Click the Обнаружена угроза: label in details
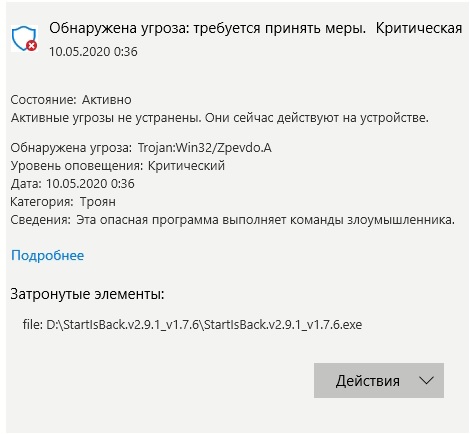470x434 pixels. 71,148
